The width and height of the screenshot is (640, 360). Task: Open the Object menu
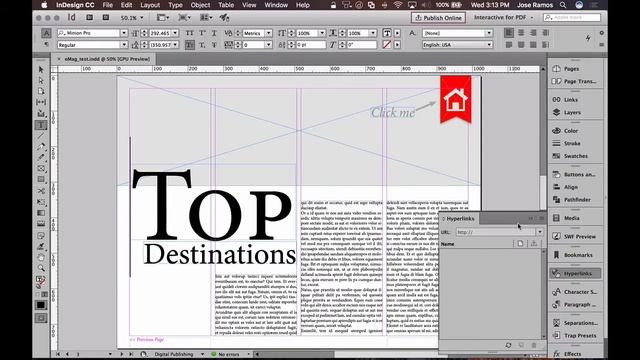[x=200, y=5]
